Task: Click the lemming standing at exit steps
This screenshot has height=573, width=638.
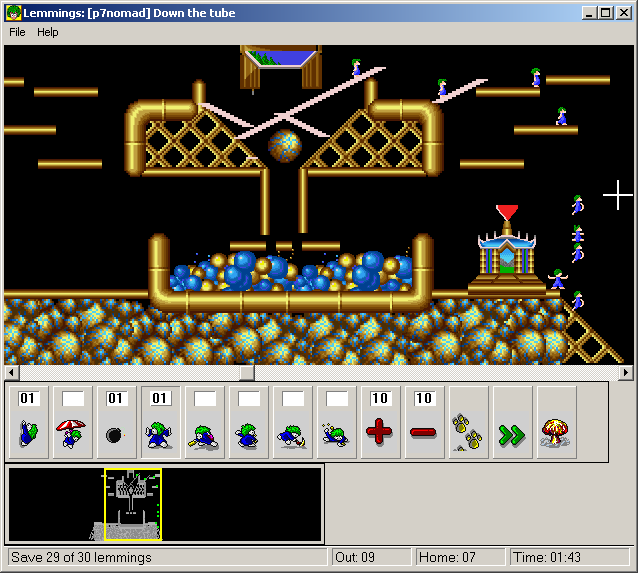Action: [x=558, y=279]
